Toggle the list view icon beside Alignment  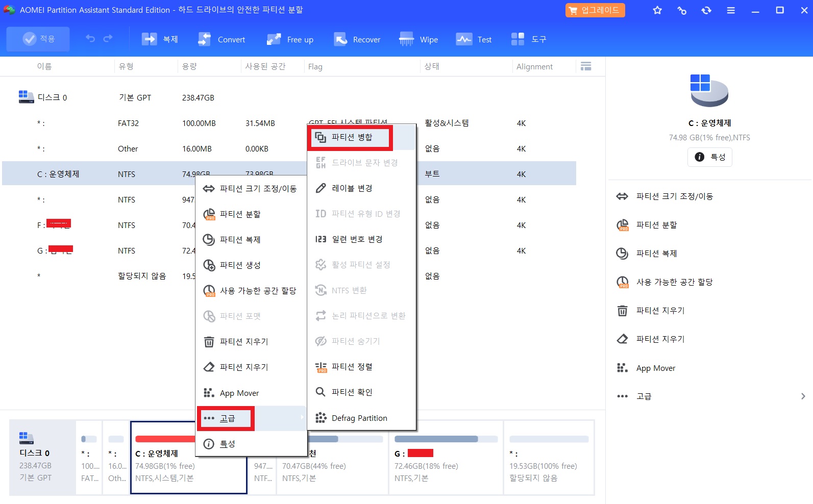coord(586,66)
